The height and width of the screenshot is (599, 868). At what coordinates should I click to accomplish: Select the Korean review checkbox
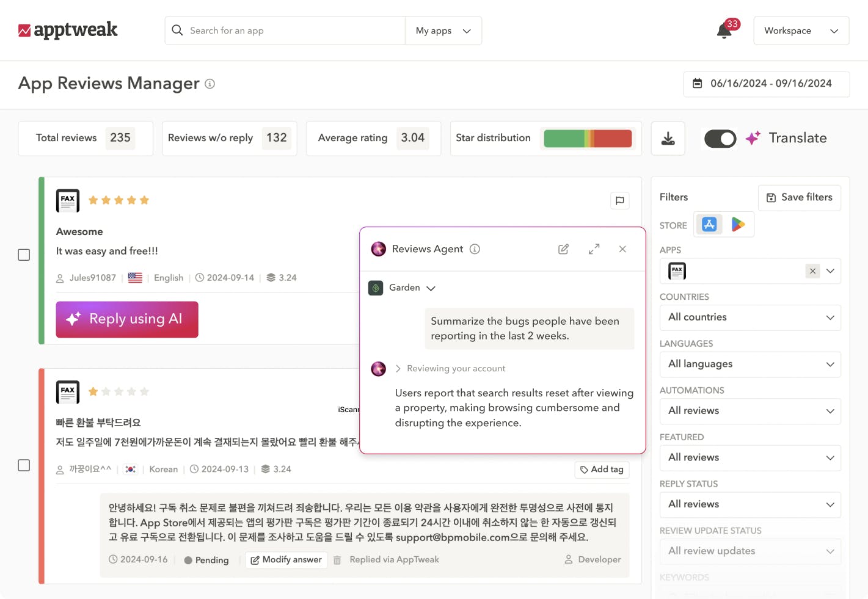24,465
